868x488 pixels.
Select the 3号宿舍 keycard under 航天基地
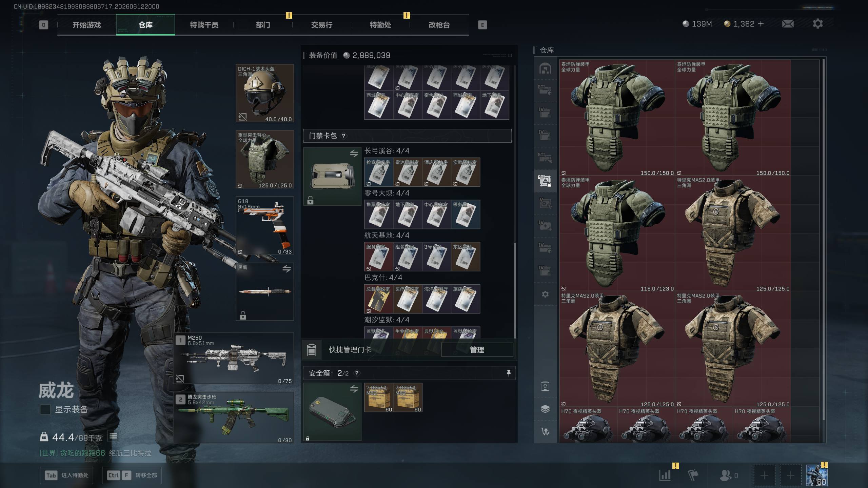[436, 257]
